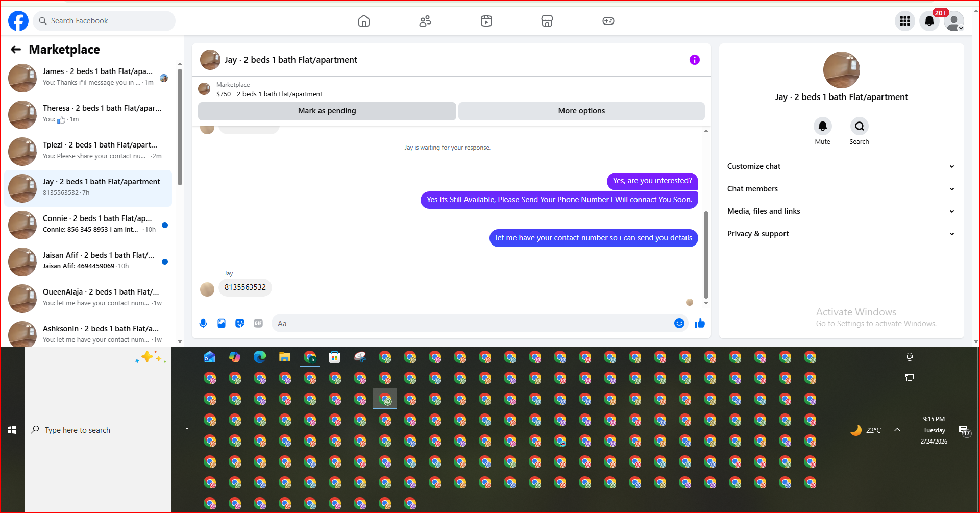Expand Customize chat section
Viewport: 980px width, 513px height.
(x=841, y=166)
